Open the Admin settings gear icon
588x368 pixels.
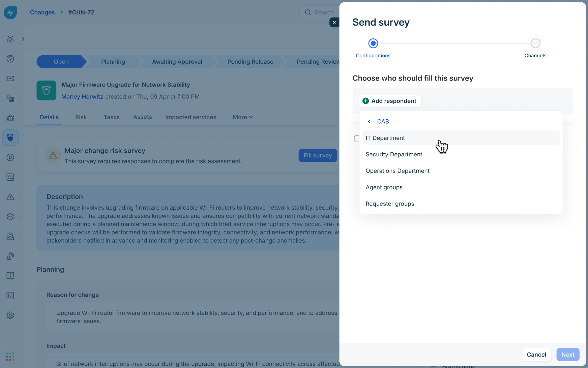(x=10, y=315)
